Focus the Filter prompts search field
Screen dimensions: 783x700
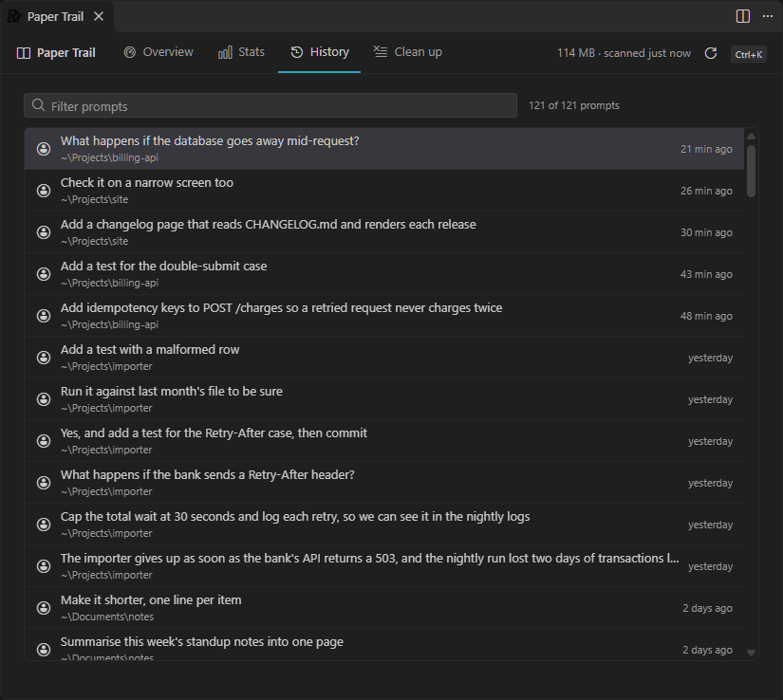[270, 105]
